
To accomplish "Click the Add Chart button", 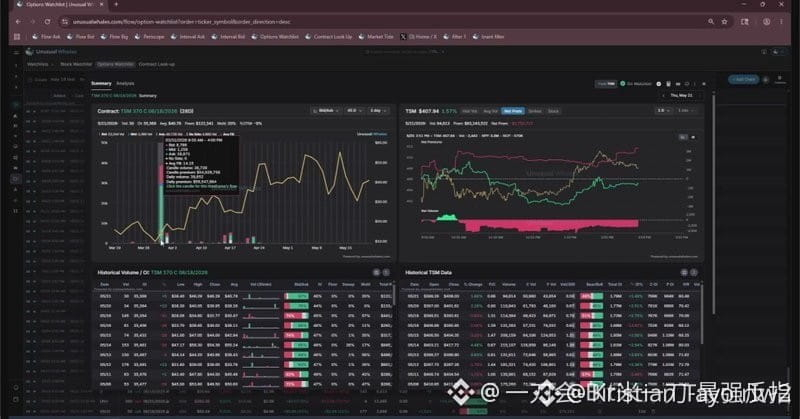I will click(743, 80).
